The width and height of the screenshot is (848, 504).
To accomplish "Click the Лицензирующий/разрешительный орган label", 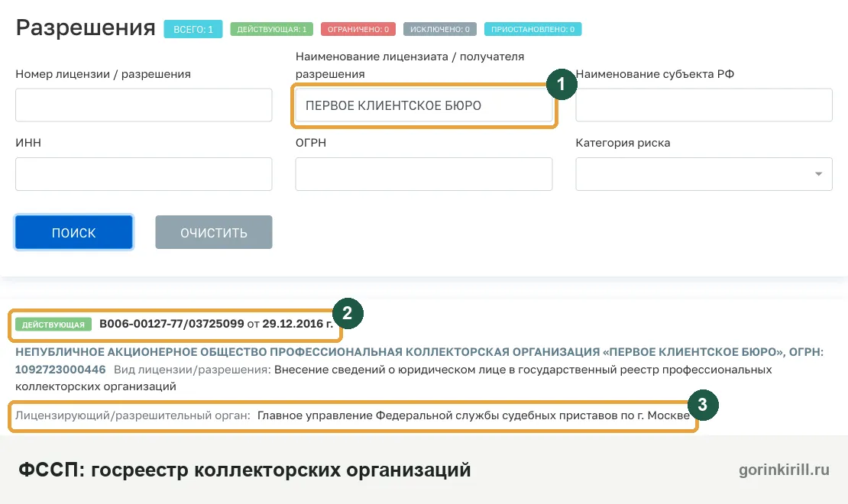I will coord(132,415).
